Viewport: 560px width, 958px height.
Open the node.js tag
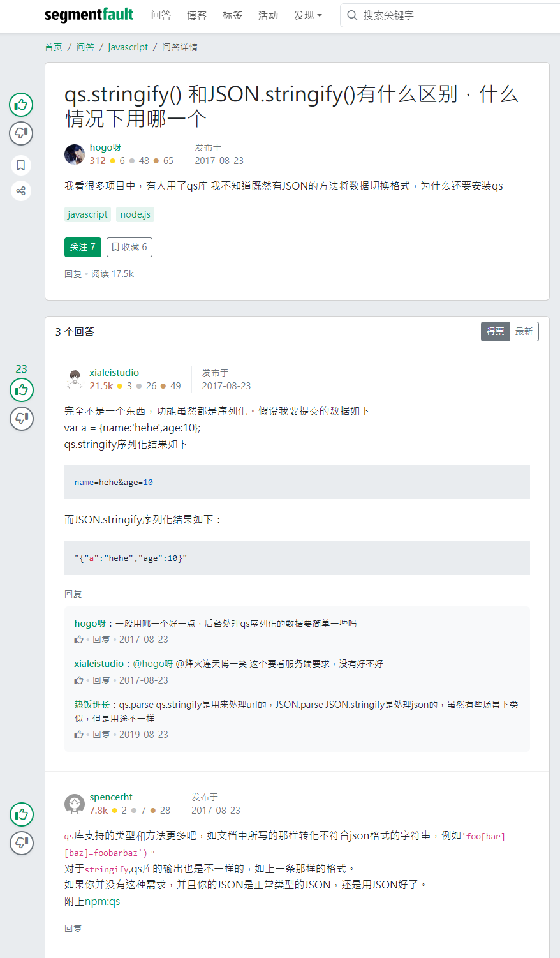(x=135, y=214)
